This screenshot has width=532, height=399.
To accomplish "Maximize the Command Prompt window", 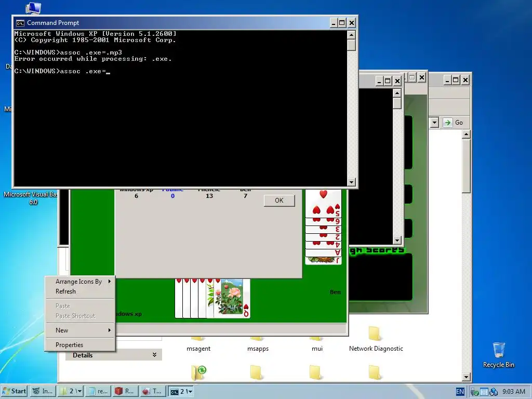I will click(342, 23).
